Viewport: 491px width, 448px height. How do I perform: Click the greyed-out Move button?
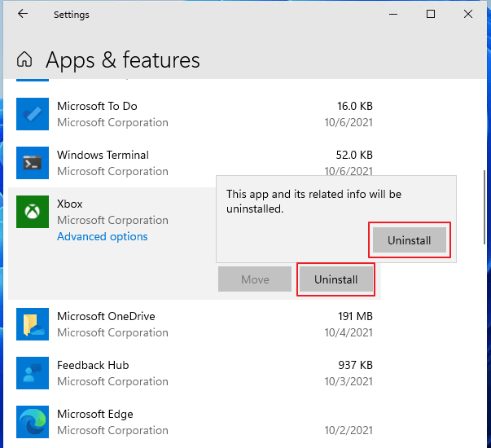point(255,279)
